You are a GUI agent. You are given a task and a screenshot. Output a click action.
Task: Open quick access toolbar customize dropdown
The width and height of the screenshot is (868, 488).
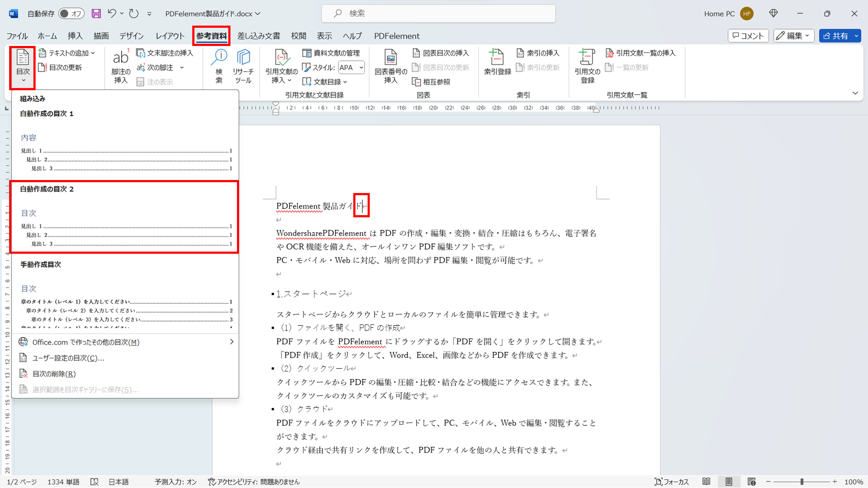(149, 14)
